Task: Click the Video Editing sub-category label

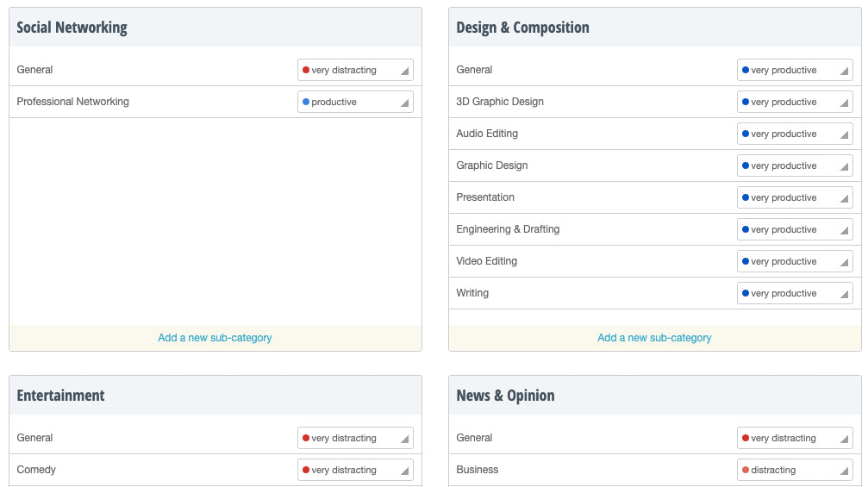Action: pos(486,261)
